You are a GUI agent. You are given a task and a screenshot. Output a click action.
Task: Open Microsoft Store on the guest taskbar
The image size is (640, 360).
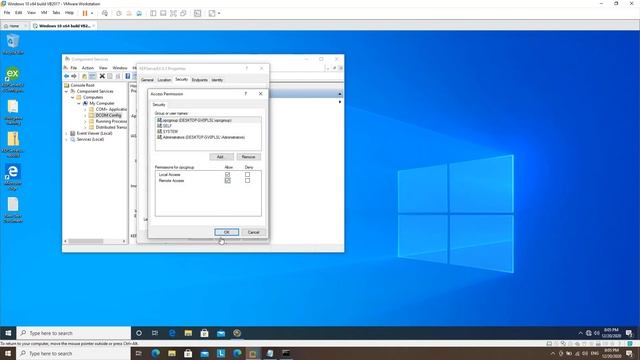point(204,333)
